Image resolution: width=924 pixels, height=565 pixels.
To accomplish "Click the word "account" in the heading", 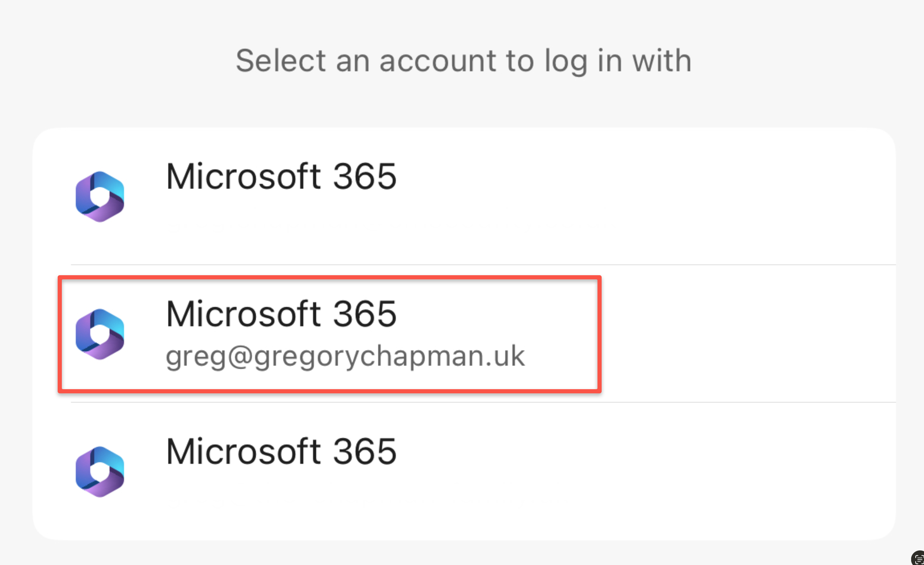I will (438, 61).
